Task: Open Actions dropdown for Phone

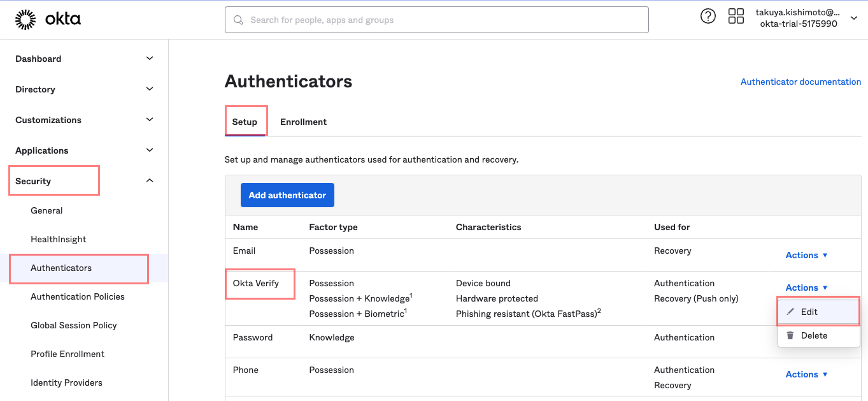Action: click(x=806, y=374)
